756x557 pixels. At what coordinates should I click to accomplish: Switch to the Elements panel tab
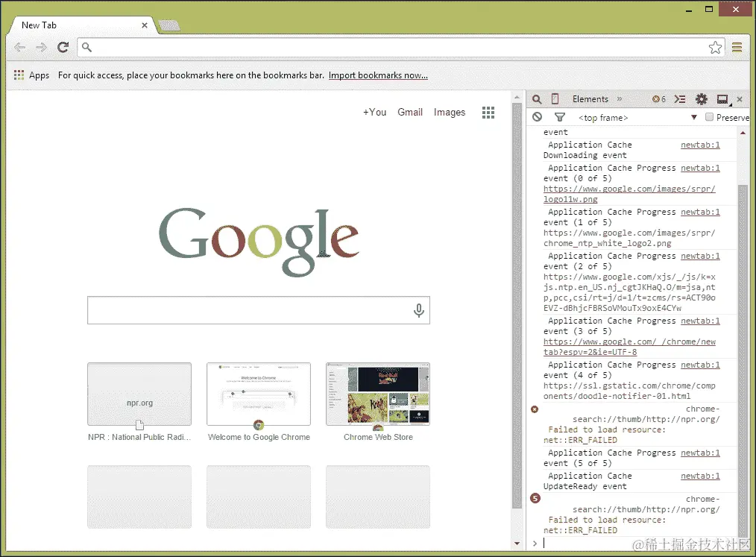pos(590,99)
